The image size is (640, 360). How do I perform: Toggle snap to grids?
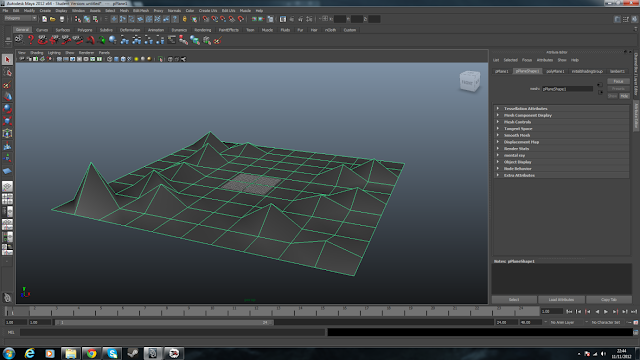(x=206, y=19)
